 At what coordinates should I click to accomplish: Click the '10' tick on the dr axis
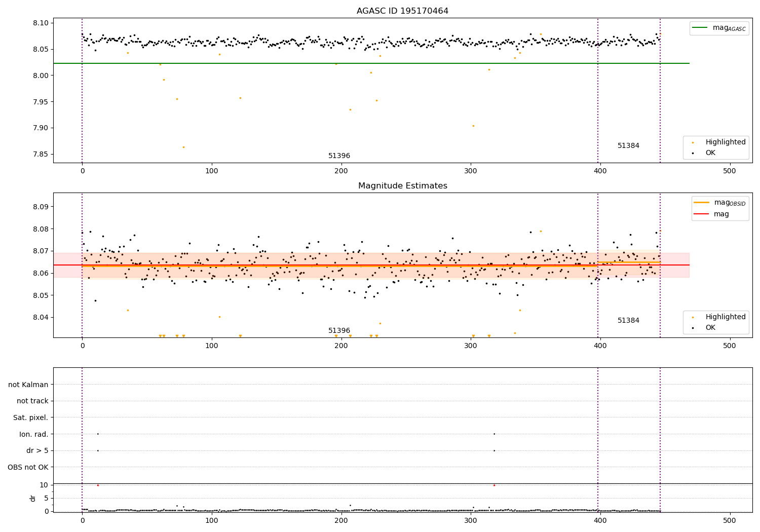[x=44, y=485]
